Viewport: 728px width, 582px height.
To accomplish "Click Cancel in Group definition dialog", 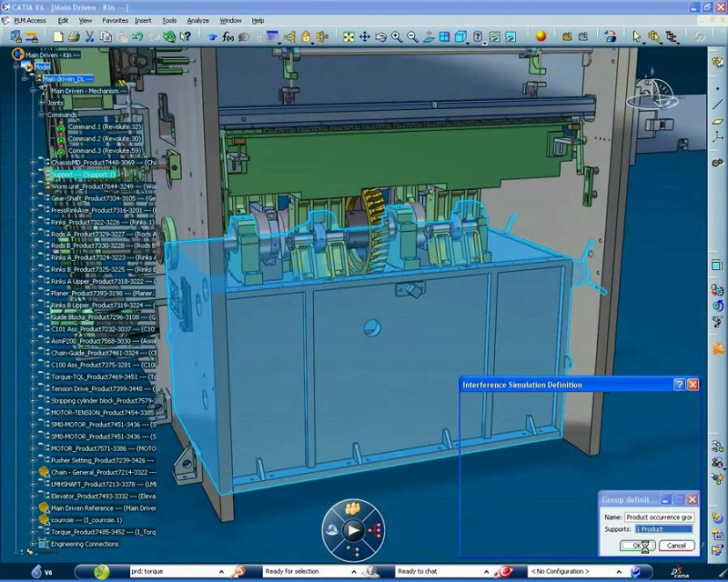I will tap(676, 546).
